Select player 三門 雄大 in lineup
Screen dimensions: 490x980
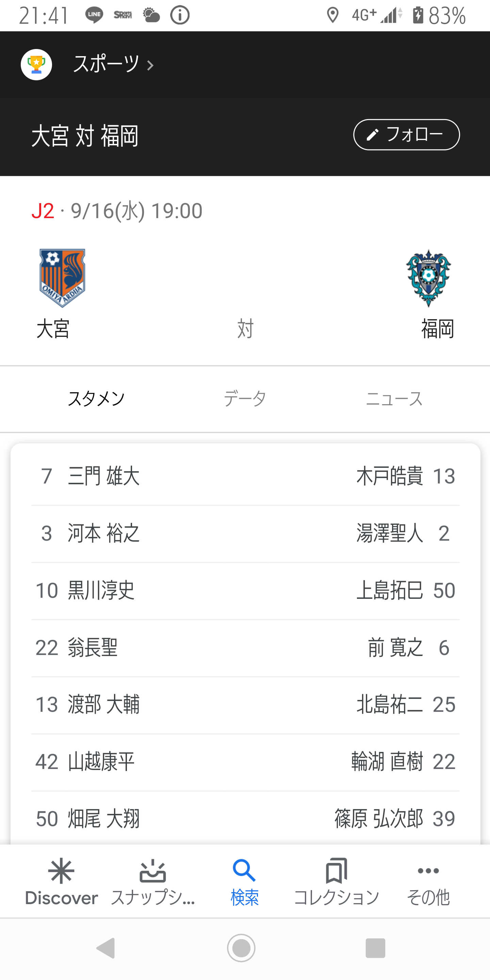pos(103,476)
